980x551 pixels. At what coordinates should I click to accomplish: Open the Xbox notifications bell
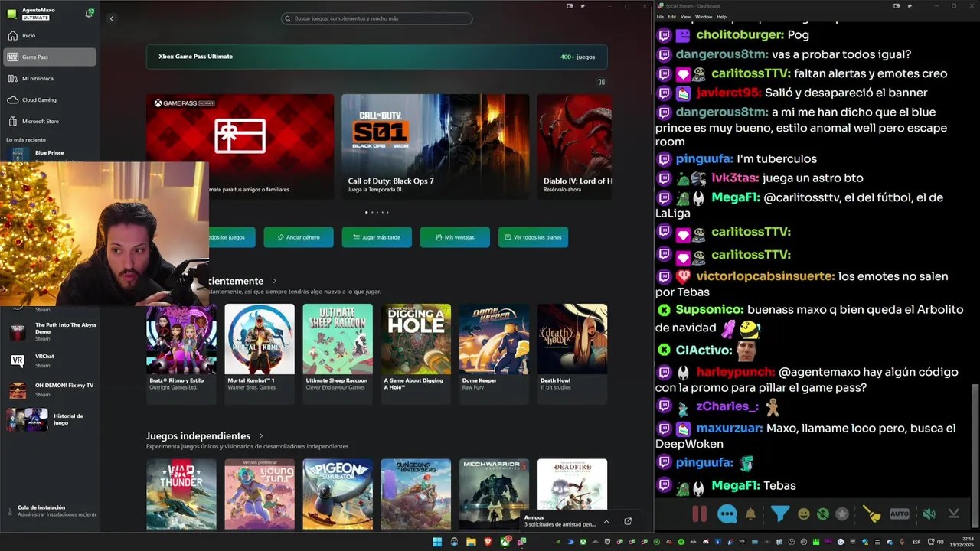89,14
